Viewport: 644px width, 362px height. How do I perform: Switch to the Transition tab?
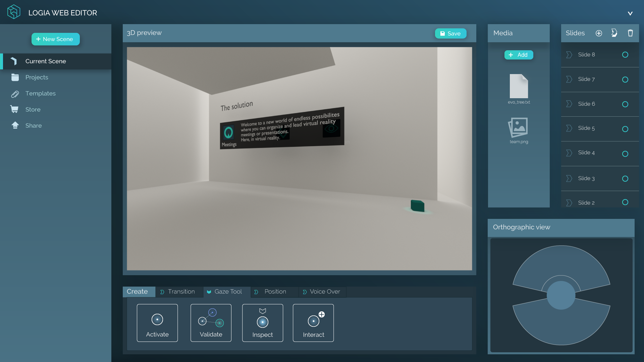point(178,292)
